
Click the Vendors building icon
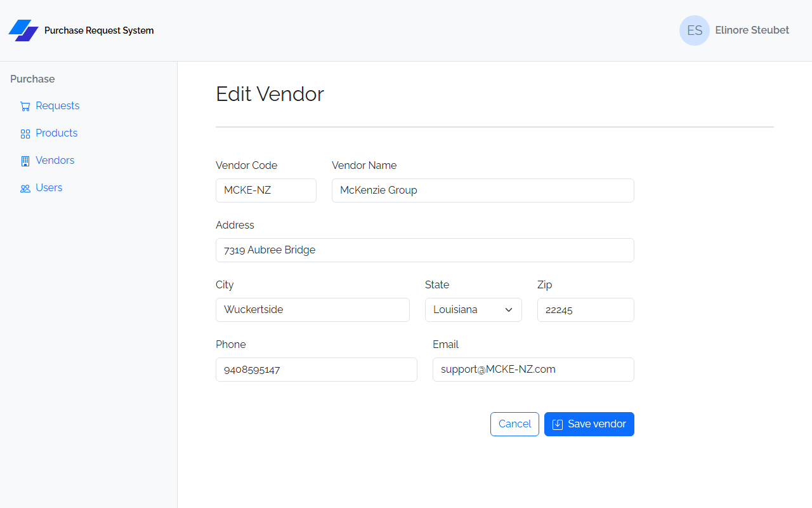25,161
